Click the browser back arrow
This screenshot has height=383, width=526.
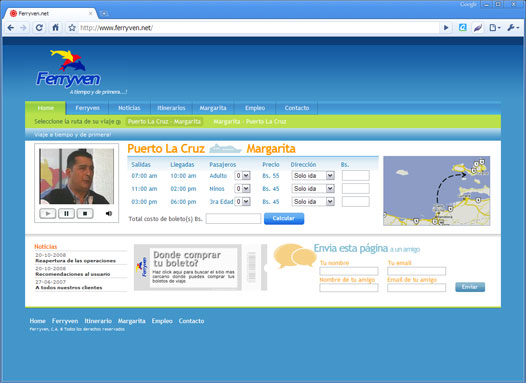point(10,28)
